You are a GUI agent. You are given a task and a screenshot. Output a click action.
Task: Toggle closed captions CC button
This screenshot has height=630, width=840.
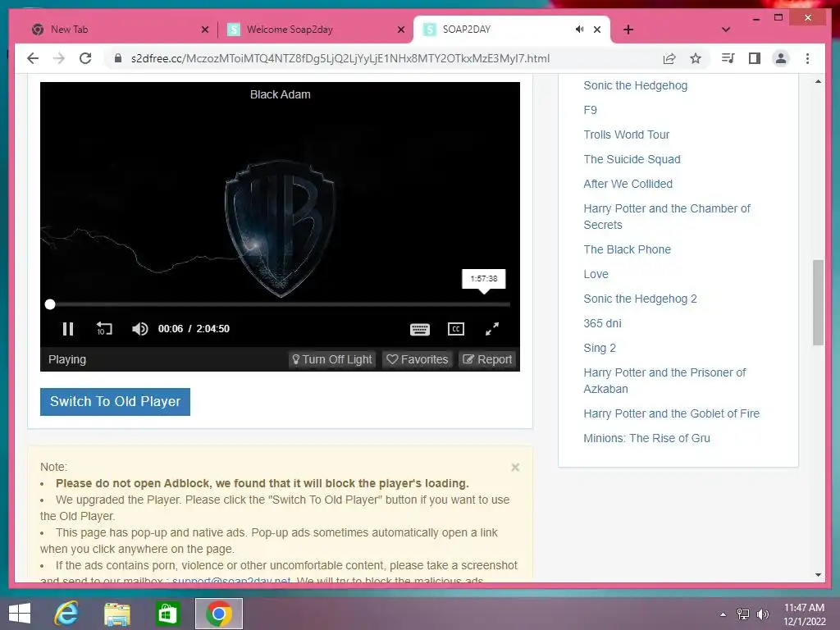pyautogui.click(x=456, y=329)
